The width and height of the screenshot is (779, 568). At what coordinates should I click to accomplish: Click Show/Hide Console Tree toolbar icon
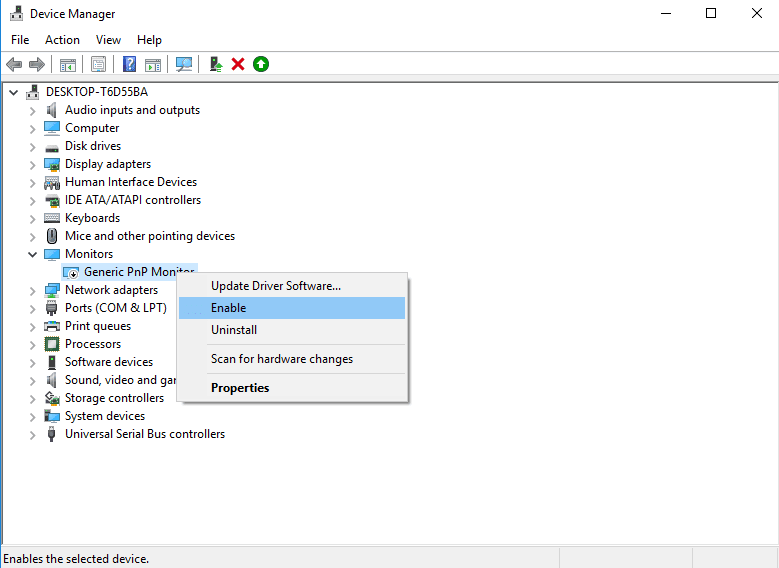[68, 64]
